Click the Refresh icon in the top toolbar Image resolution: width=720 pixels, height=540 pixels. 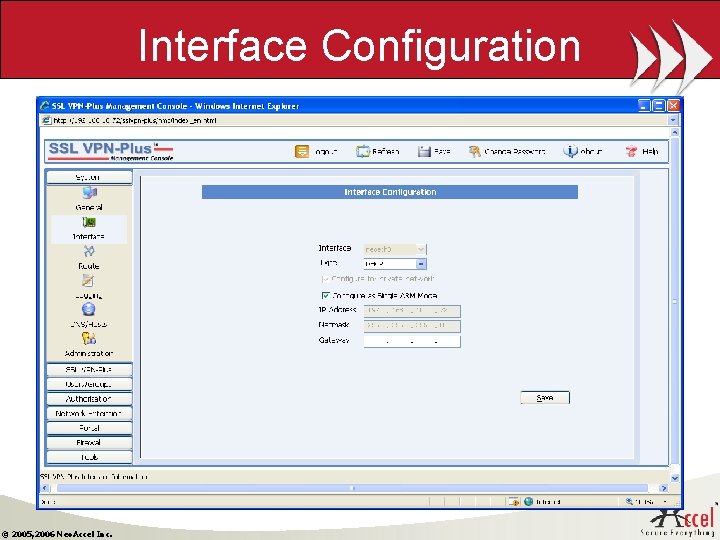pyautogui.click(x=363, y=151)
